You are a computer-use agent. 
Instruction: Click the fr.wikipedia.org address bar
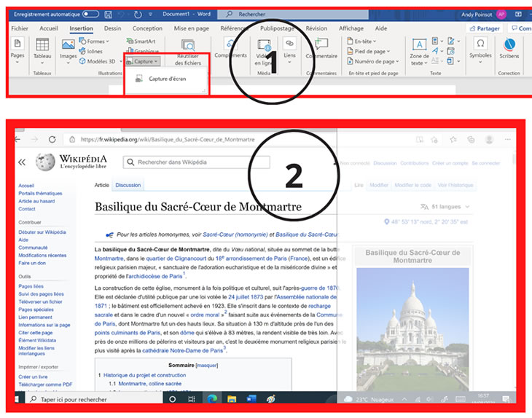(x=168, y=139)
